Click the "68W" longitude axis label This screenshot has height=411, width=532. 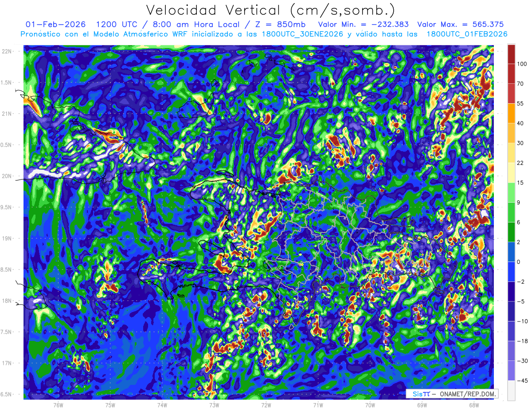474,405
